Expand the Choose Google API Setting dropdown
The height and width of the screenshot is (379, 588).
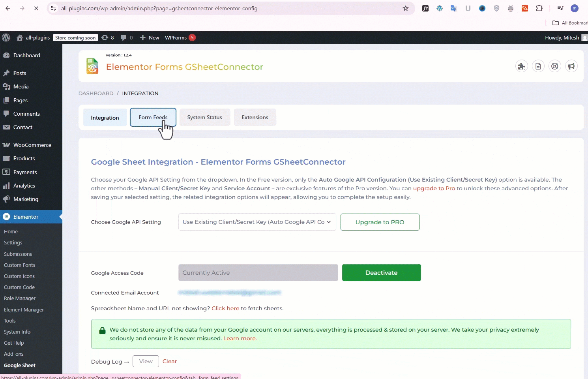tap(257, 222)
